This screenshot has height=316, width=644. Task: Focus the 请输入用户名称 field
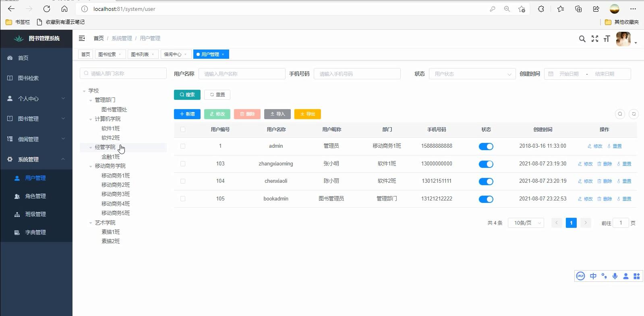click(242, 74)
